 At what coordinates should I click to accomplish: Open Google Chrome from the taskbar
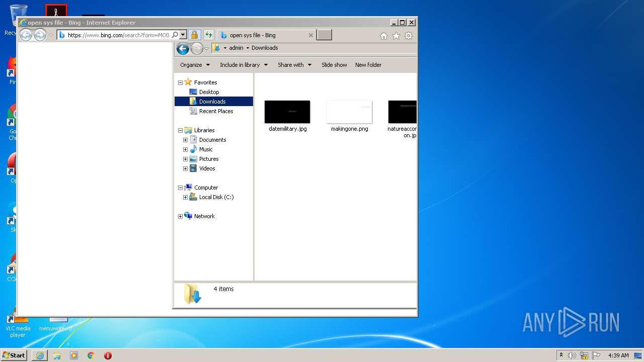pos(91,355)
